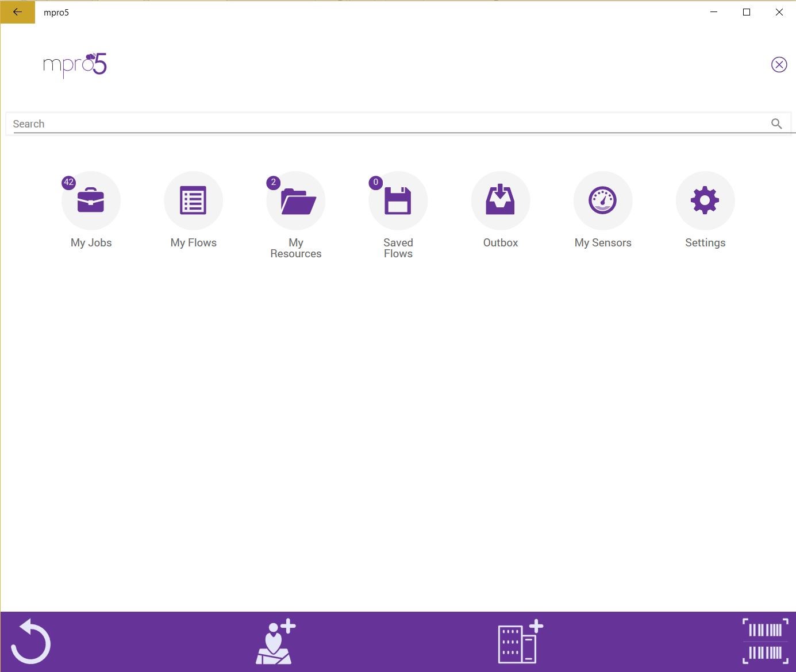Image resolution: width=796 pixels, height=672 pixels.
Task: Open My Jobs briefcase icon
Action: tap(91, 200)
